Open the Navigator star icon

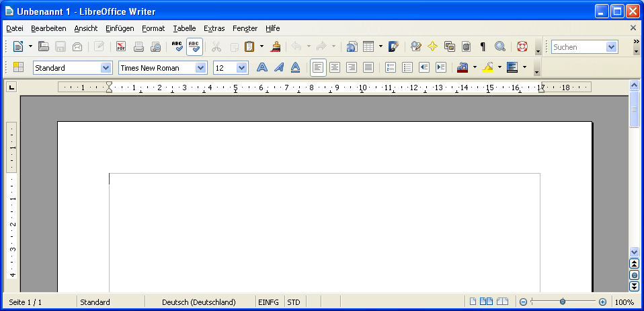coord(432,46)
